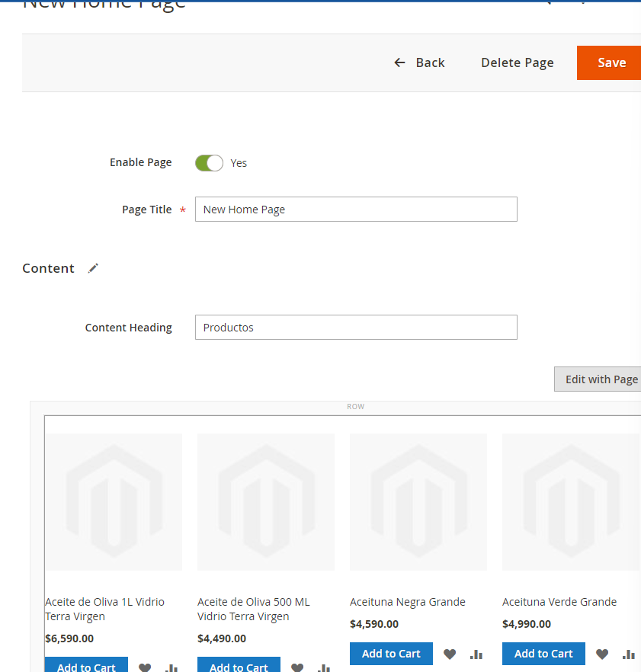This screenshot has width=641, height=672.
Task: Click the wishlist heart for Aceituna Verde Grande
Action: coord(601,654)
